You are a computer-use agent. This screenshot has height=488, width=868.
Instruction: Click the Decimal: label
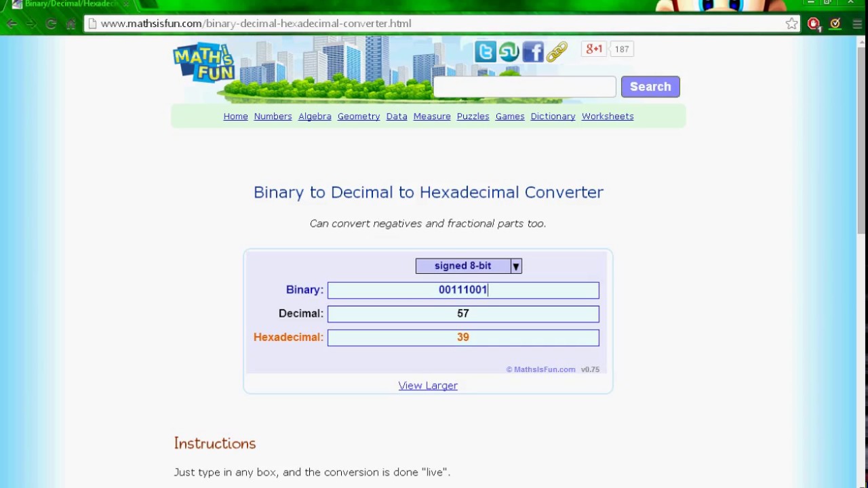301,313
